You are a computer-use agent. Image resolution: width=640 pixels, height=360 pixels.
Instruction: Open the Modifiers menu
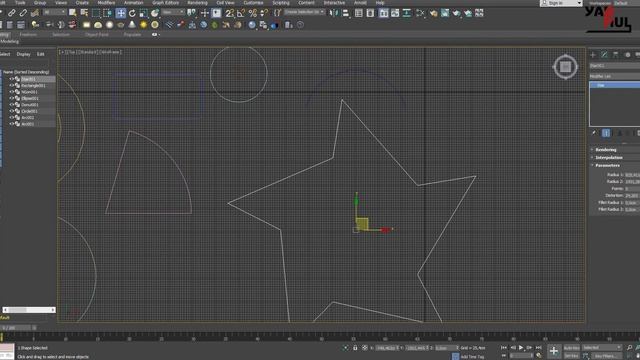pyautogui.click(x=106, y=3)
